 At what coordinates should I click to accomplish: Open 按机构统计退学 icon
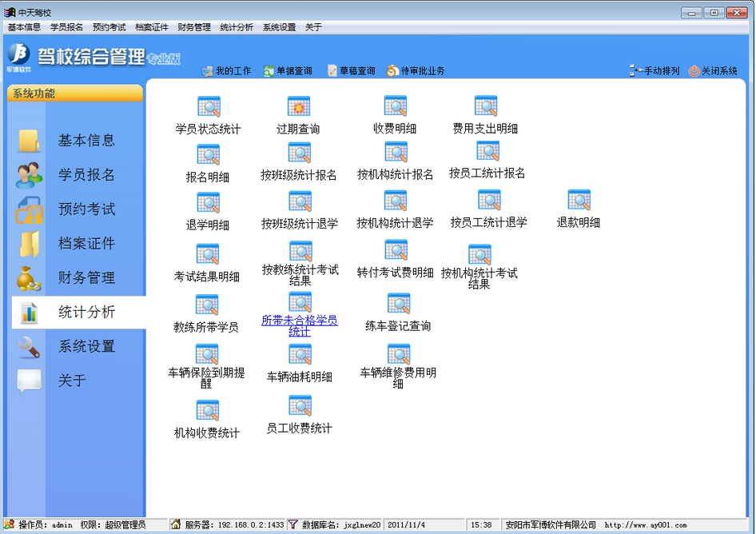click(396, 201)
